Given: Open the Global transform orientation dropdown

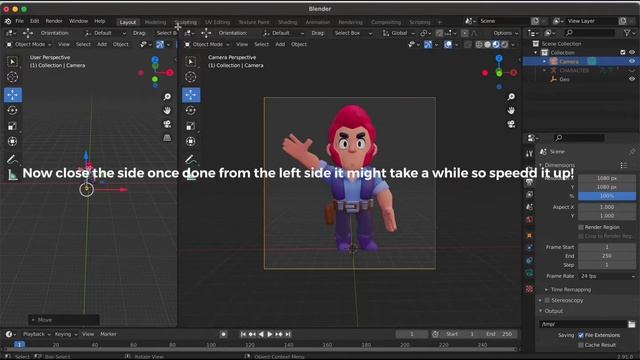Looking at the screenshot, I should point(398,33).
